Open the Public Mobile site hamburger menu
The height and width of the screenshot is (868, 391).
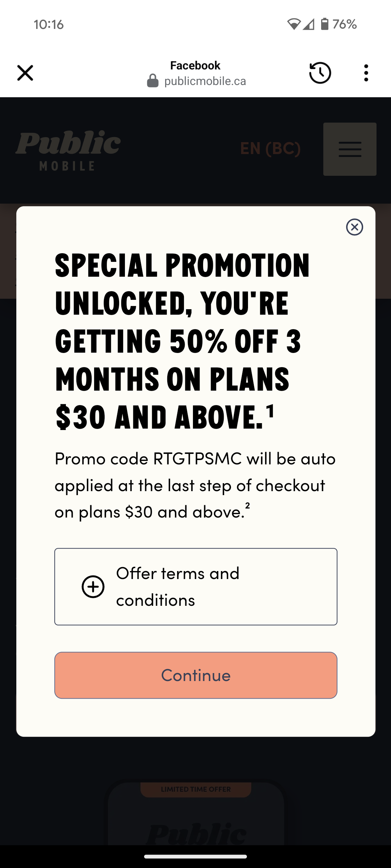(x=349, y=149)
